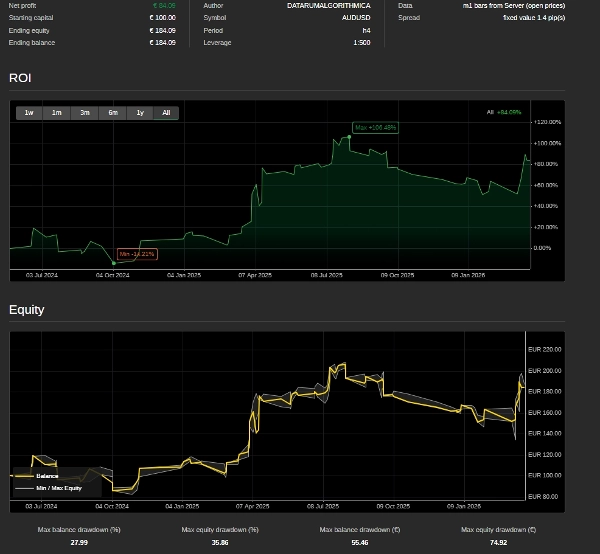This screenshot has width=600, height=554.
Task: Toggle Min / Max Equity legend entry
Action: [x=59, y=488]
